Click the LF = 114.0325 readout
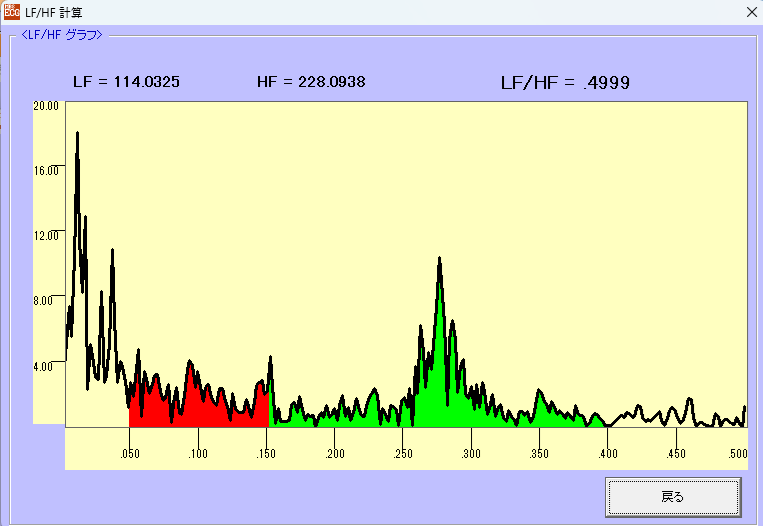This screenshot has width=763, height=526. tap(126, 82)
